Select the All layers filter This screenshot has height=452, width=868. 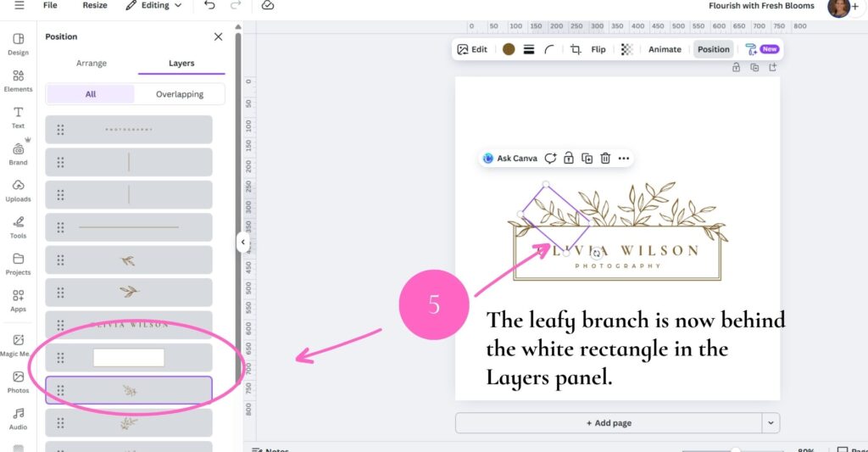[91, 94]
